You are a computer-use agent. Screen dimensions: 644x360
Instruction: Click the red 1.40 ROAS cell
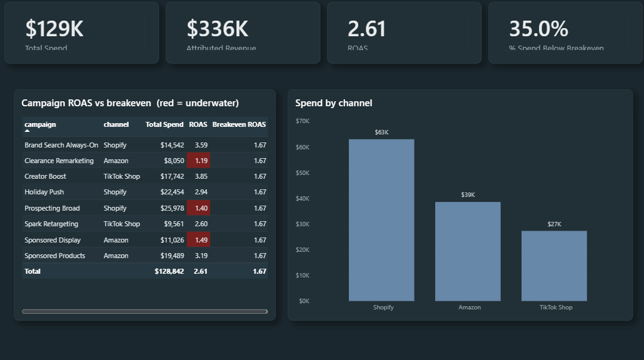click(198, 208)
